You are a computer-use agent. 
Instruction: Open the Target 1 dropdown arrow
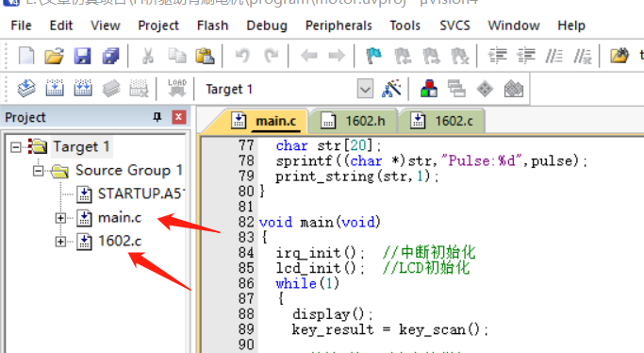pos(365,89)
